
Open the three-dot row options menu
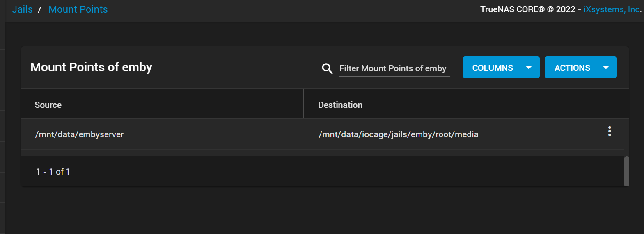[610, 131]
